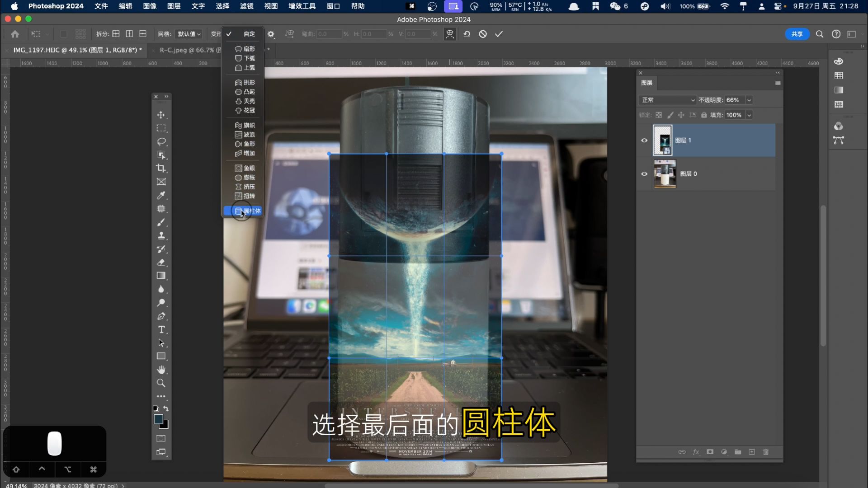Select the Horizontal Type tool
Viewport: 868px width, 488px height.
[x=161, y=329]
